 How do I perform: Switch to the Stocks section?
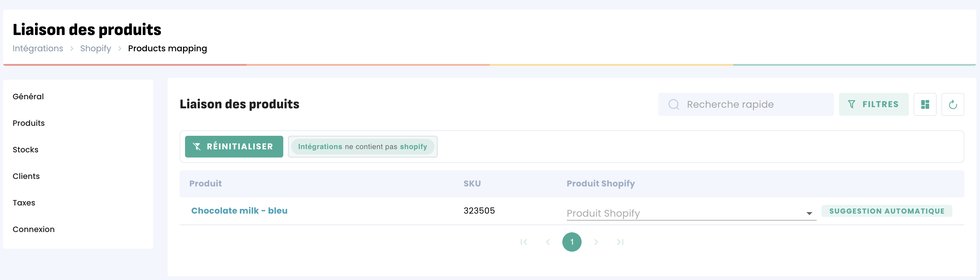coord(26,150)
